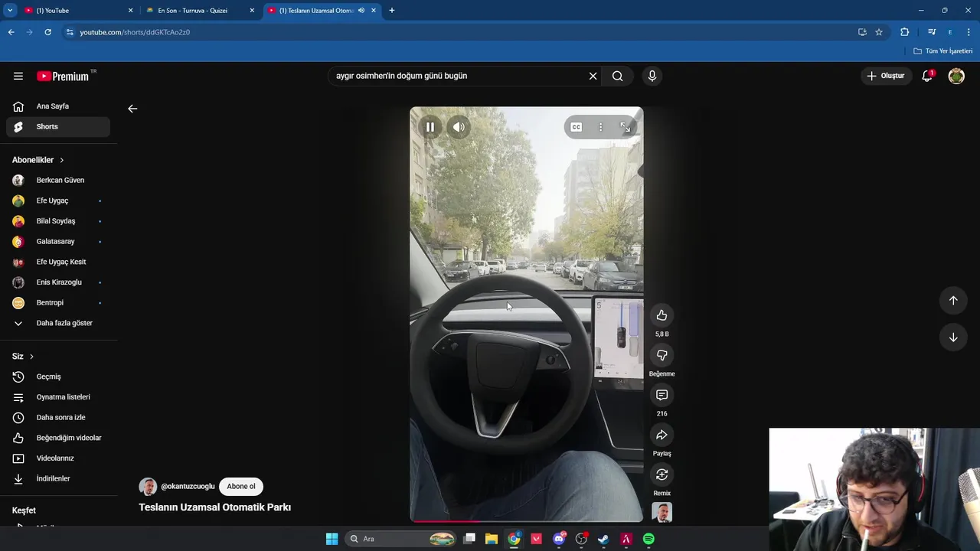Open Berkcan Güven subscription
This screenshot has width=980, height=551.
point(58,181)
